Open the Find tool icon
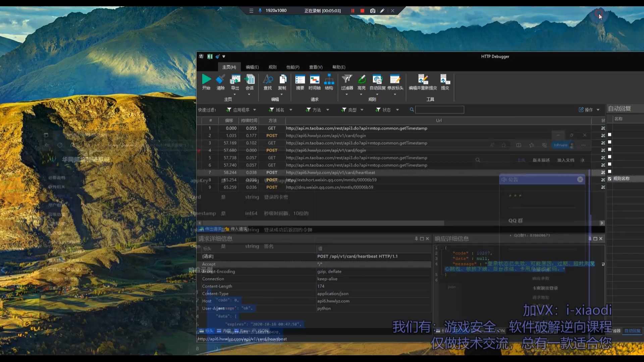 coord(268,79)
